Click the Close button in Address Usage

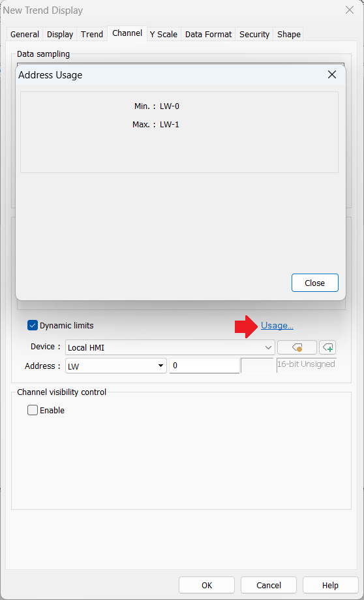[x=314, y=283]
